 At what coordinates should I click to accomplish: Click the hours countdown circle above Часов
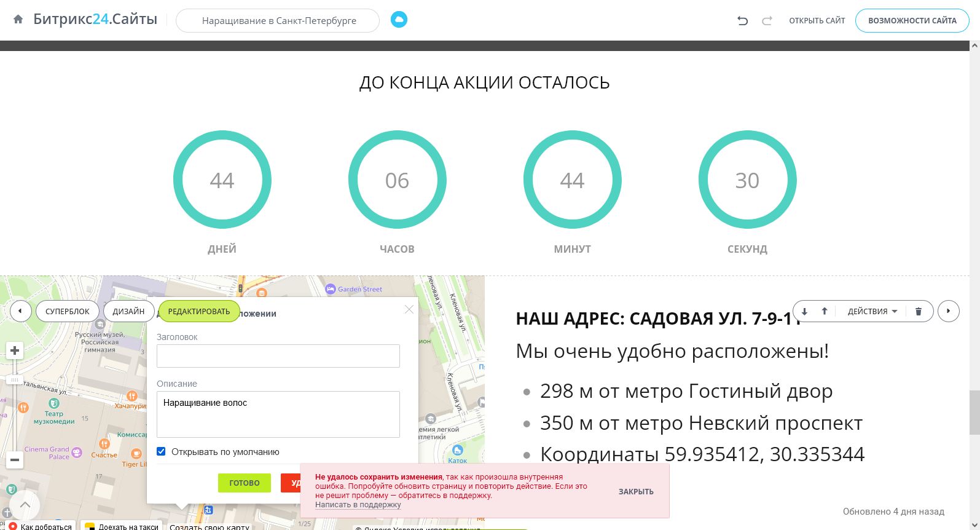click(397, 180)
